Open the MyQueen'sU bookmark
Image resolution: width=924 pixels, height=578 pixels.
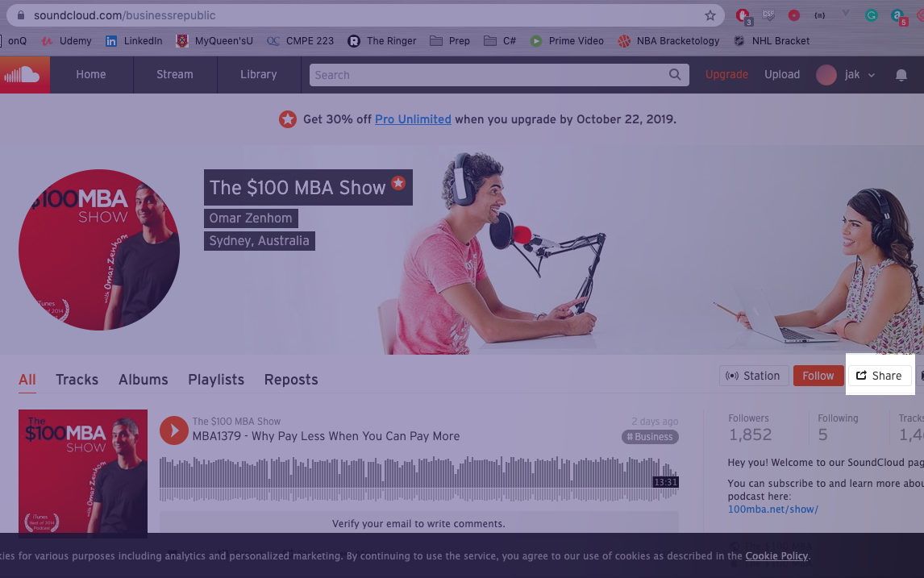coord(214,40)
